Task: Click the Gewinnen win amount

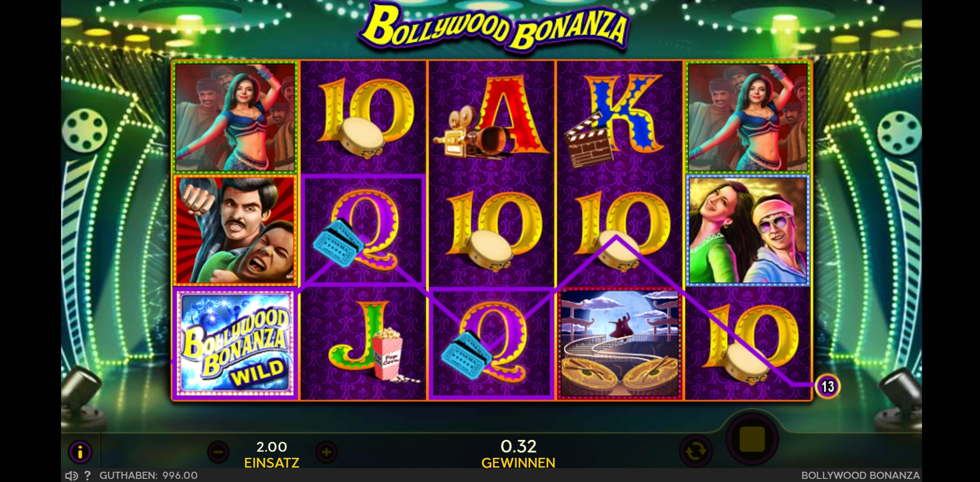Action: 518,454
